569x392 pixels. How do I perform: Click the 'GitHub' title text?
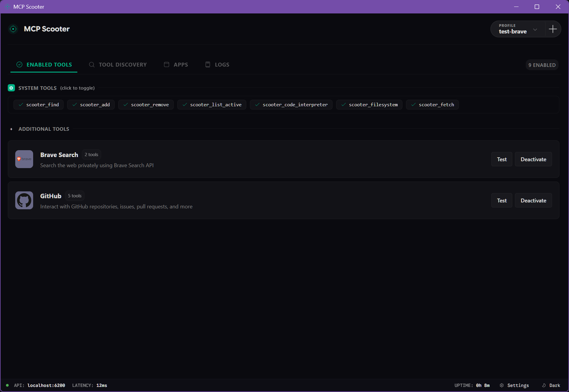[51, 196]
